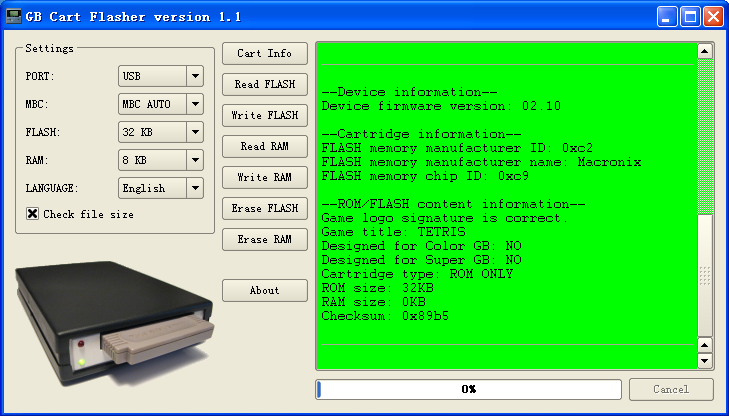Open the About dialog
The height and width of the screenshot is (416, 729).
(265, 290)
